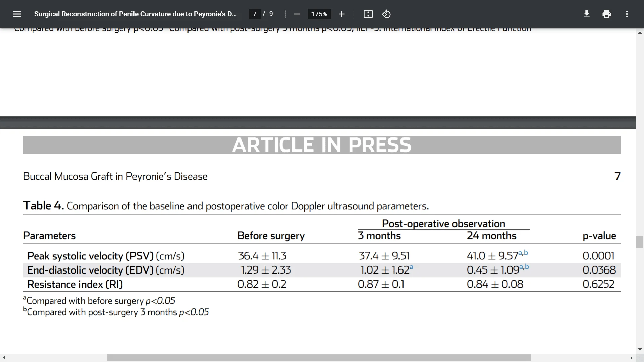The image size is (644, 362).
Task: Click footnote link 'a,b' on 0.45 ± 1.09
Action: pyautogui.click(x=524, y=267)
